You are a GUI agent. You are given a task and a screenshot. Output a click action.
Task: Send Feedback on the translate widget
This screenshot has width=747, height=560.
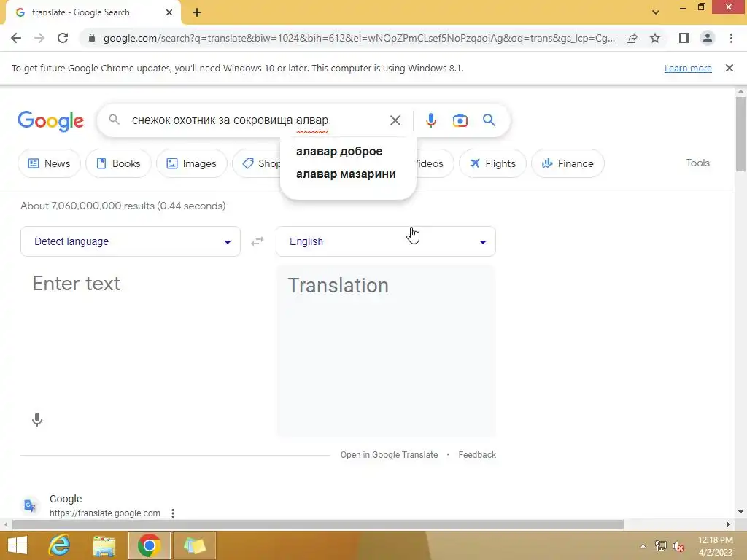coord(477,455)
